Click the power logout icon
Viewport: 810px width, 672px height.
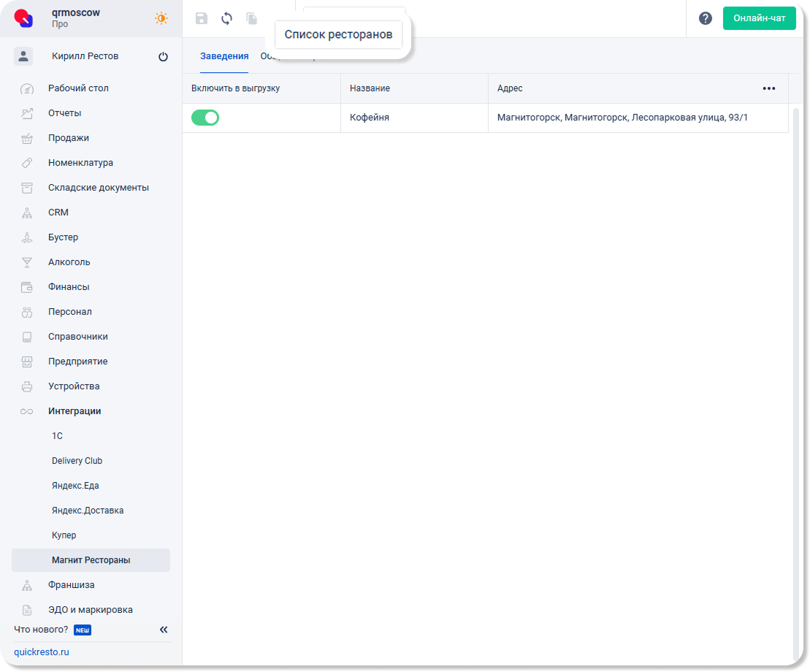(x=163, y=57)
